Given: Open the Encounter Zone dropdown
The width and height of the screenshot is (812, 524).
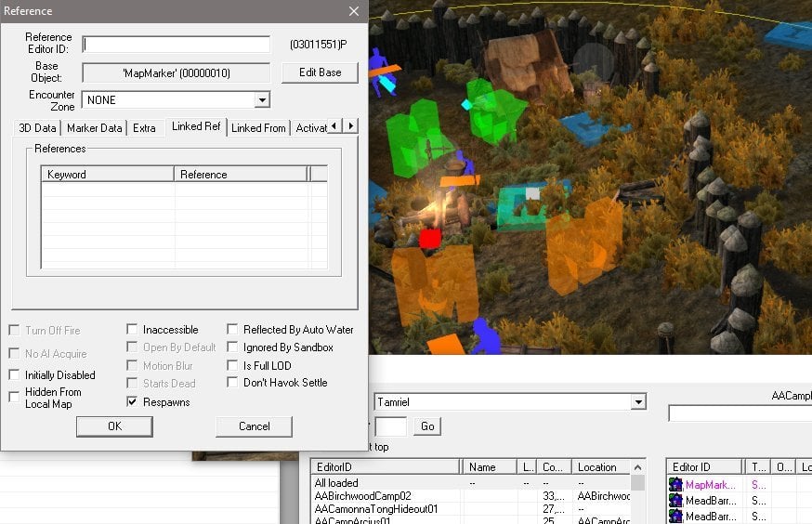Looking at the screenshot, I should tap(262, 100).
